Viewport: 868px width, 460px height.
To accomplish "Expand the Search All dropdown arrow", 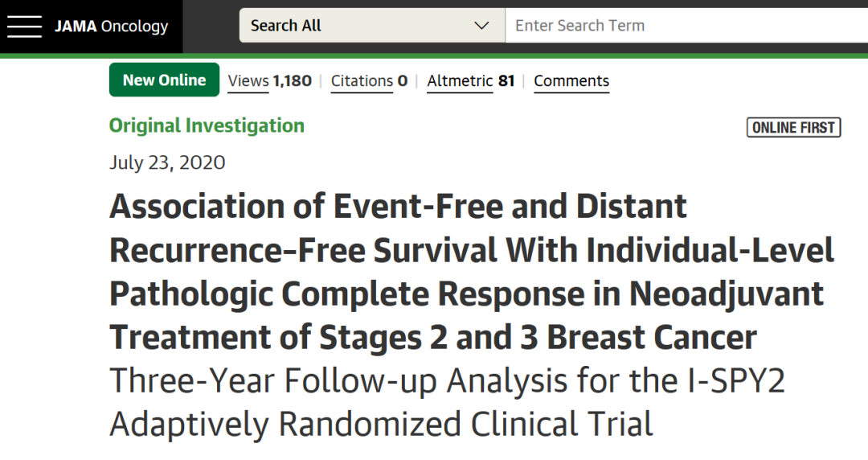I will coord(481,26).
